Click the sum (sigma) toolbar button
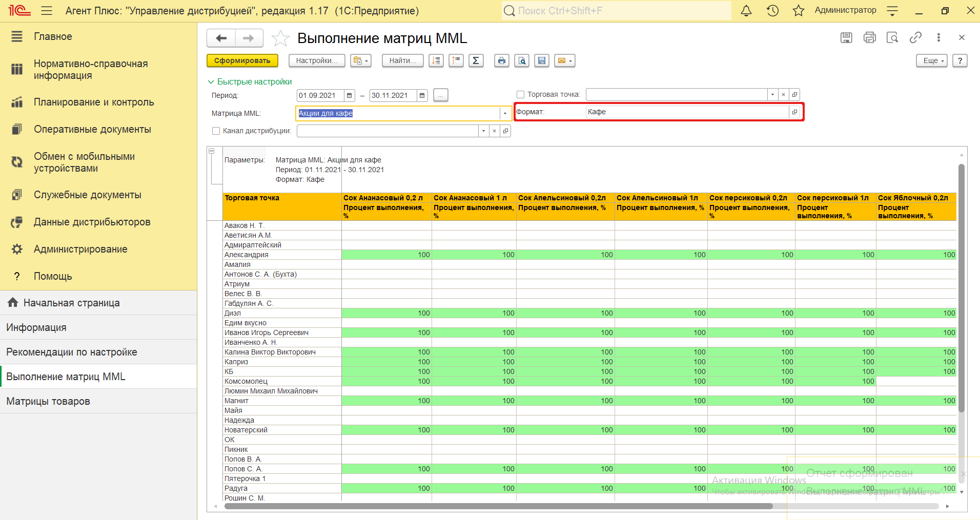The height and width of the screenshot is (520, 980). 476,60
